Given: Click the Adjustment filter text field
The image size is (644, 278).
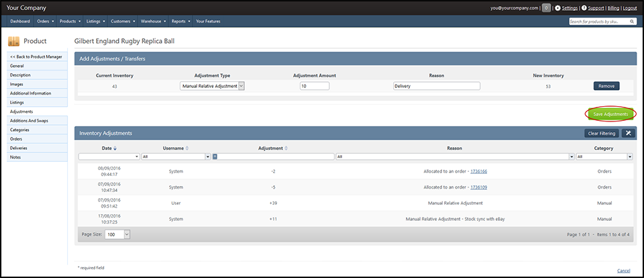Looking at the screenshot, I should (x=276, y=156).
